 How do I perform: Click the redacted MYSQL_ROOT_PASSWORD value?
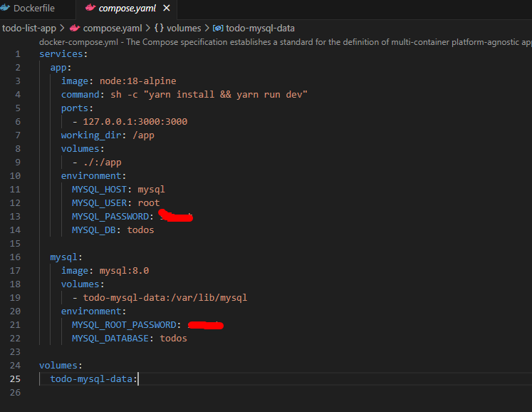(x=206, y=326)
